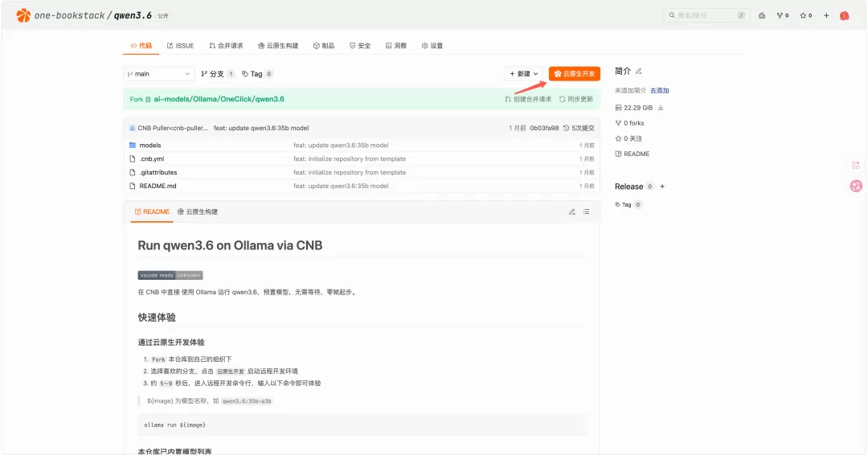Focus the 搜索/提问 search field
868x456 pixels.
coord(706,15)
